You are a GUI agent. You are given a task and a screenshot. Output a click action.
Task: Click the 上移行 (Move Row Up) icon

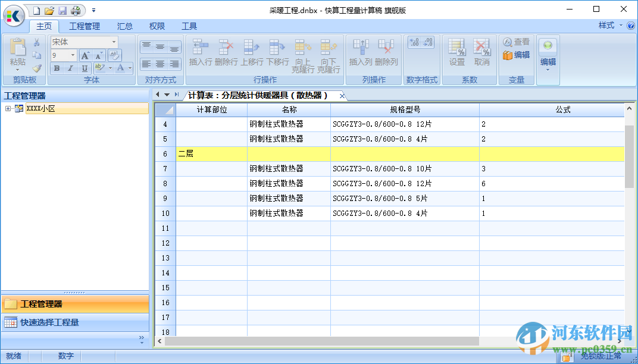250,46
